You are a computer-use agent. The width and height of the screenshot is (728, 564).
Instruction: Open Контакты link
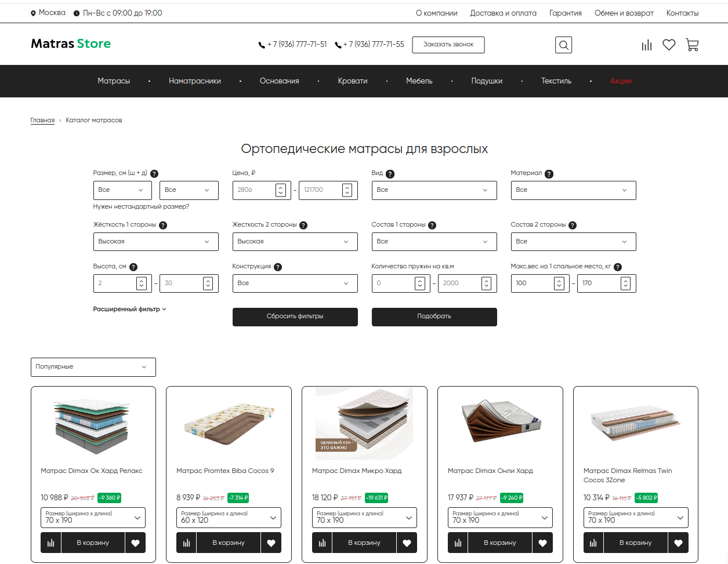[x=682, y=13]
